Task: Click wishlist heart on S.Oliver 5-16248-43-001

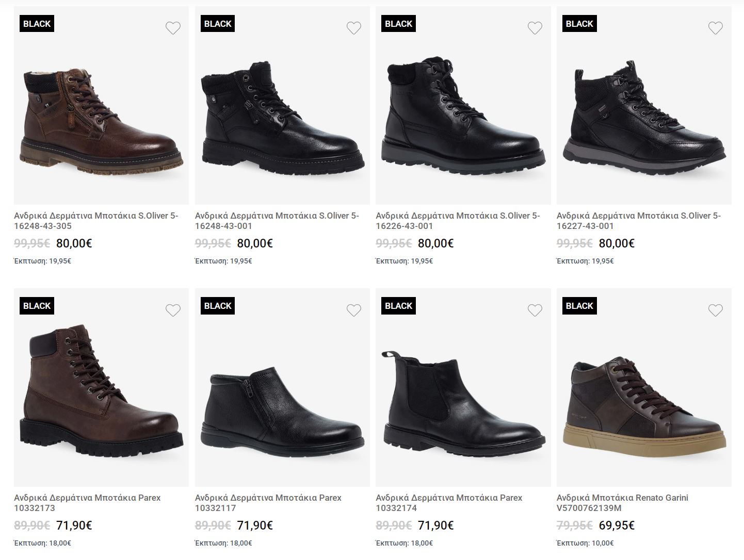Action: tap(353, 28)
